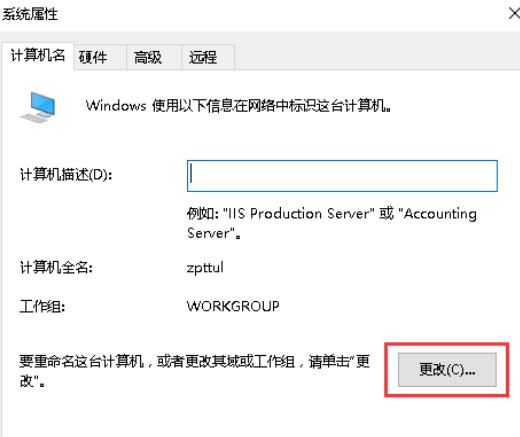The width and height of the screenshot is (520, 437).
Task: Close the 系统属性 dialog
Action: pyautogui.click(x=514, y=14)
